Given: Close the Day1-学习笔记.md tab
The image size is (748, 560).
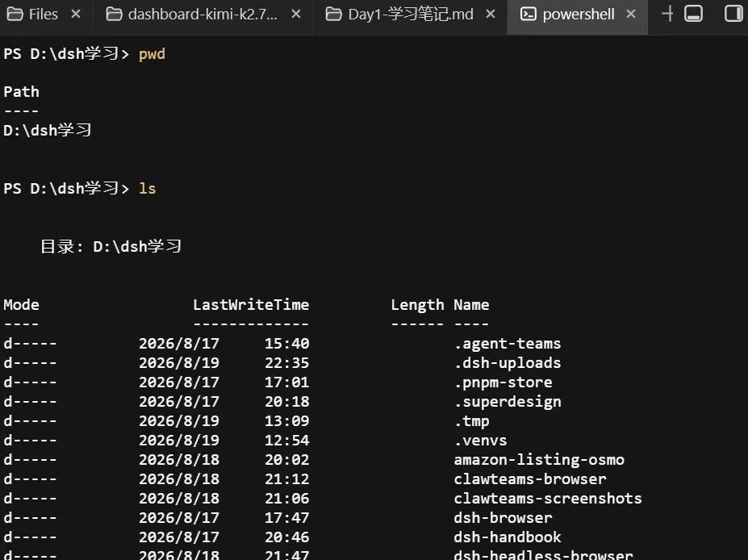Looking at the screenshot, I should click(x=490, y=15).
